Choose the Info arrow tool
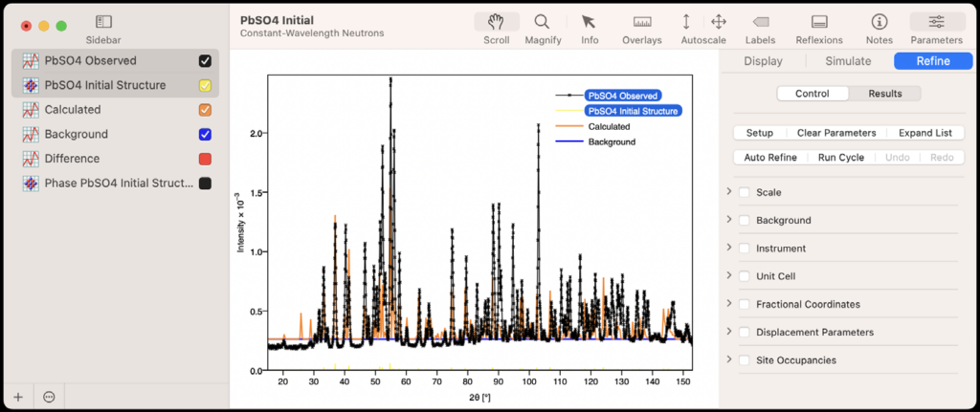This screenshot has height=412, width=980. 590,22
